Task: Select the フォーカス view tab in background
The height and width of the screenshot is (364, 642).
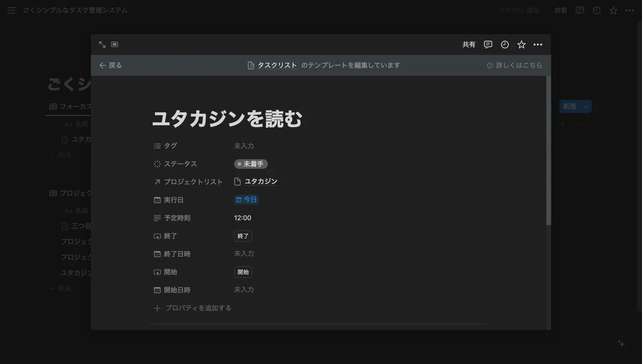Action: pos(70,106)
